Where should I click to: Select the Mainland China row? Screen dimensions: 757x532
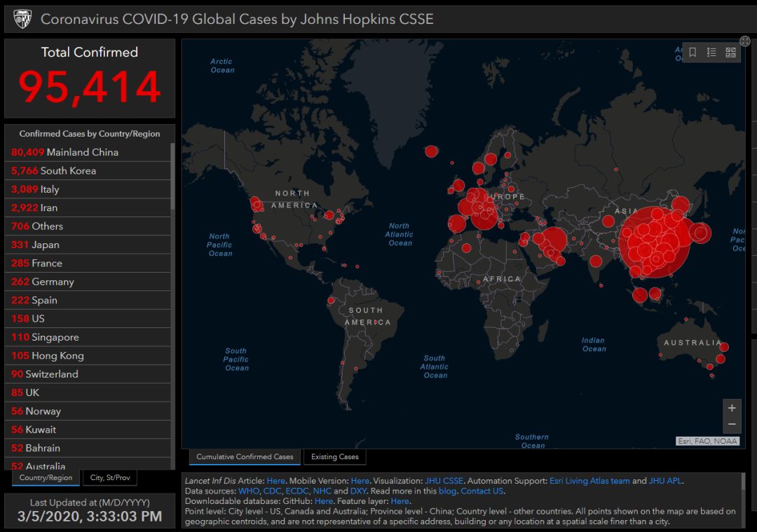(x=88, y=152)
